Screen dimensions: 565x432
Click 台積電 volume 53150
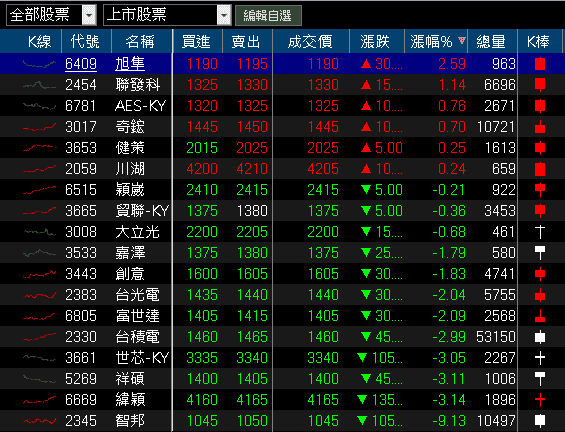(496, 337)
